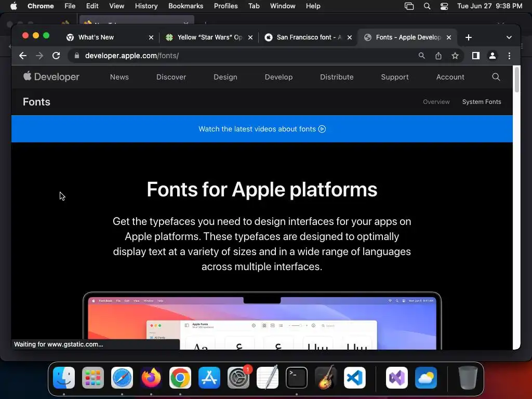The image size is (532, 399).
Task: Launch Visual Studio Code from the Dock
Action: 354,378
